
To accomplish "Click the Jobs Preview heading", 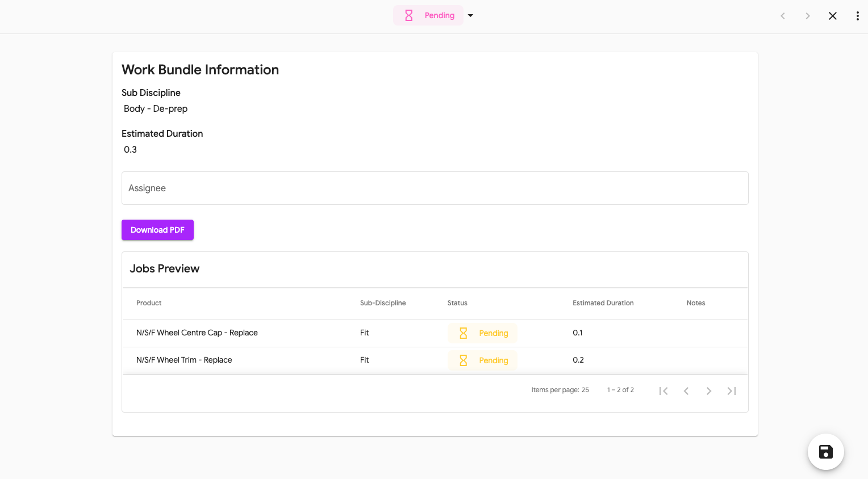I will point(165,268).
